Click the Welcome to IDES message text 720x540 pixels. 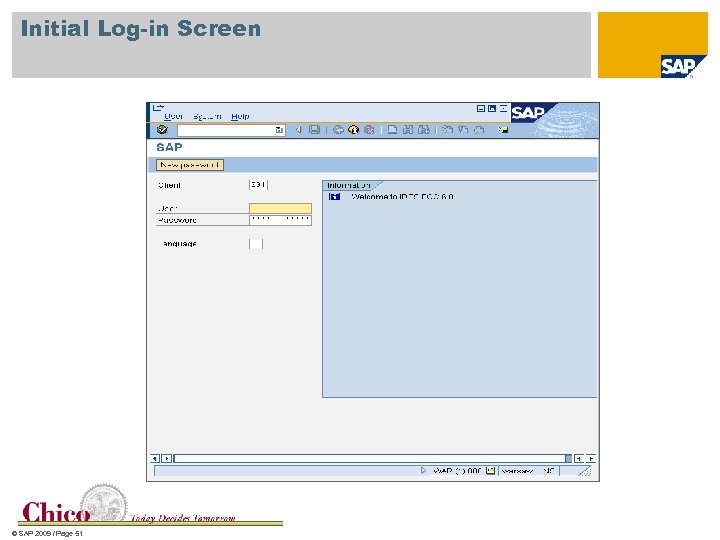coord(402,197)
